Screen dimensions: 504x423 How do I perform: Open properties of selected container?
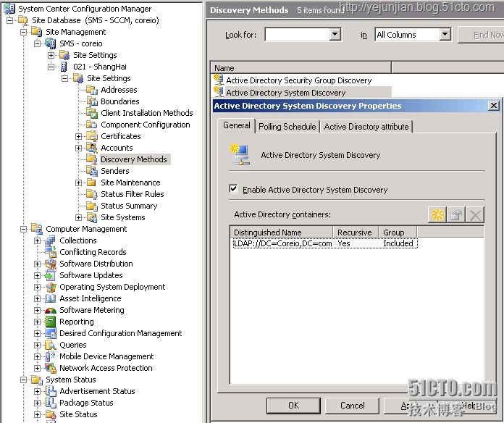pyautogui.click(x=456, y=214)
